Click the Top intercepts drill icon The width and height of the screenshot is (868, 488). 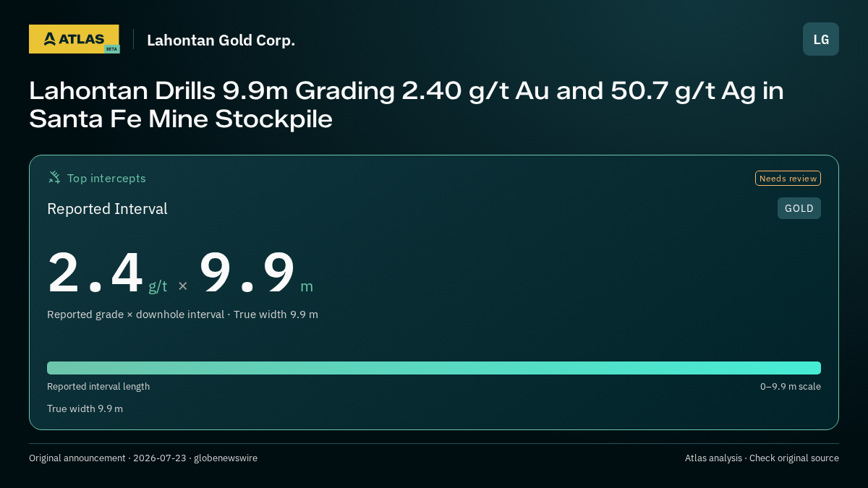tap(54, 178)
